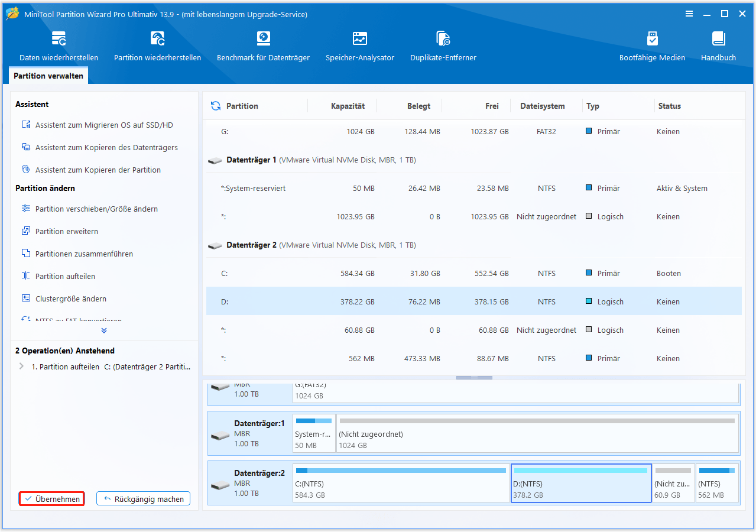This screenshot has width=756, height=532.
Task: Click 76.22 MB used cell of D:
Action: click(x=423, y=302)
